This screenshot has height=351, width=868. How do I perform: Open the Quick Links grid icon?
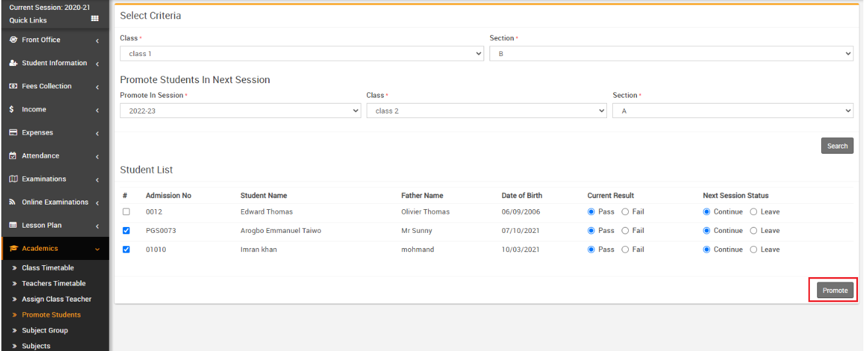94,18
